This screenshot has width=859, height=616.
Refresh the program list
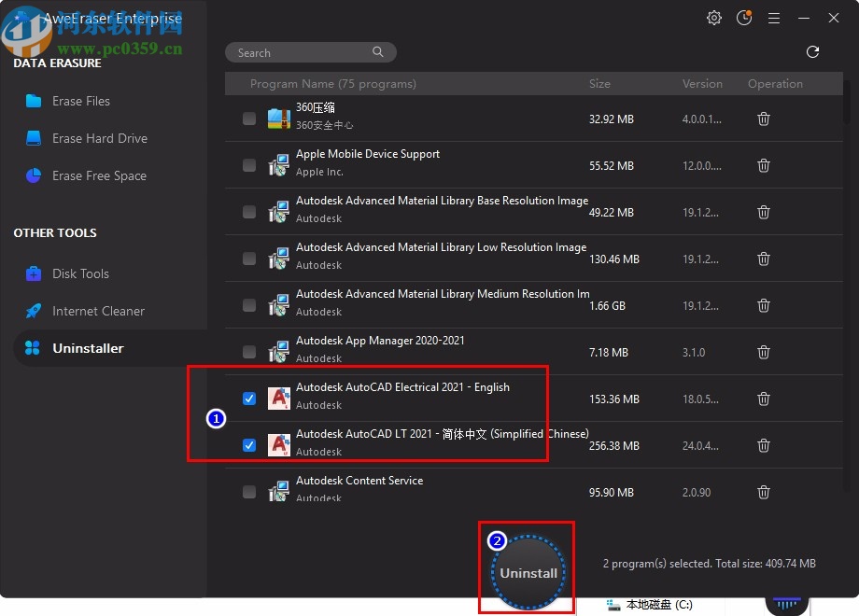[812, 52]
